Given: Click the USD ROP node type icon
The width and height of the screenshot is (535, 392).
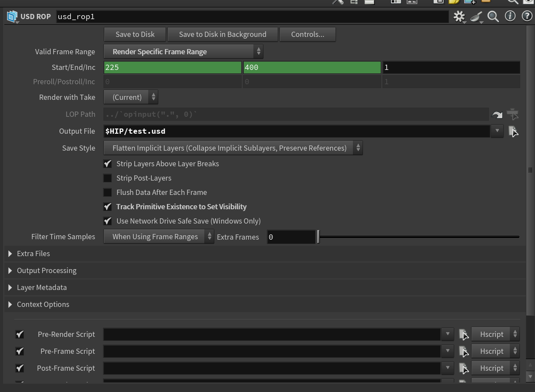Looking at the screenshot, I should [x=12, y=16].
